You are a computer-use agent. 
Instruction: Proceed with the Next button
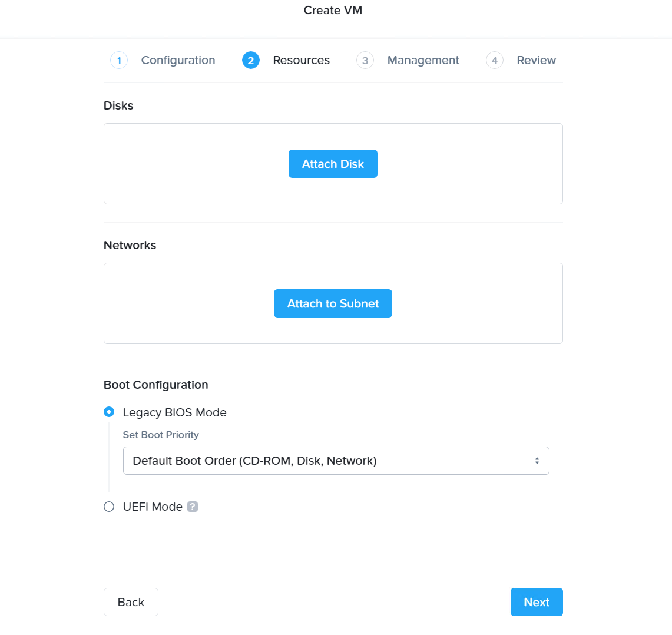click(537, 602)
